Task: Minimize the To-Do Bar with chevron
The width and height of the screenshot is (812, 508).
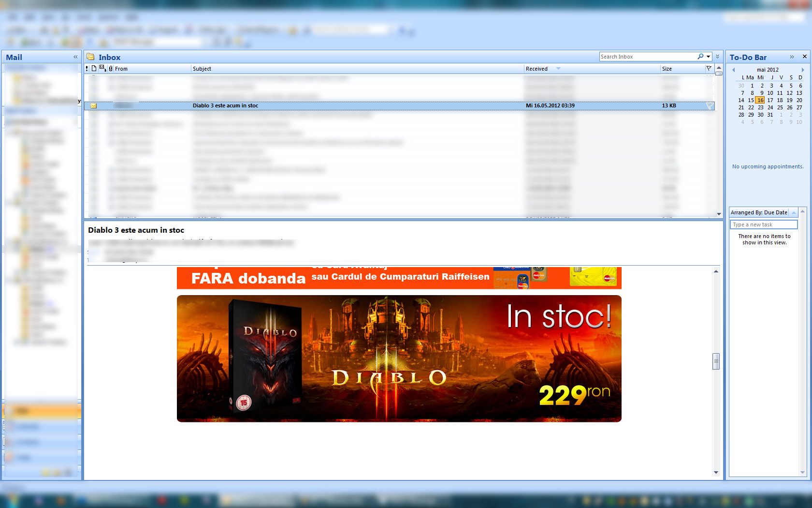Action: (x=792, y=57)
